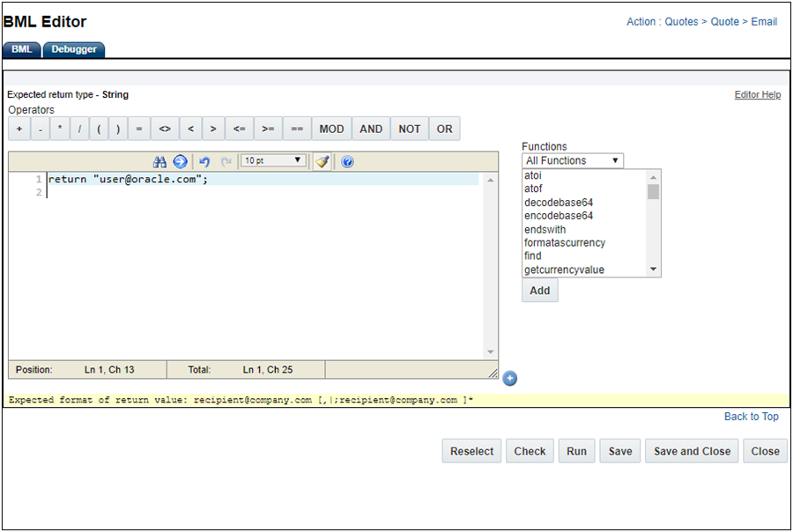The height and width of the screenshot is (532, 793).
Task: Select the BML tab
Action: (21, 49)
